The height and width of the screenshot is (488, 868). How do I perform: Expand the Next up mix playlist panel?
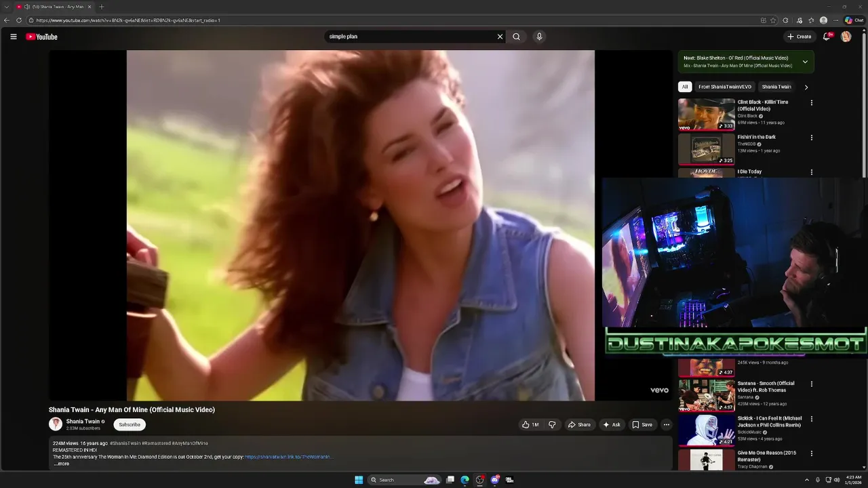805,62
